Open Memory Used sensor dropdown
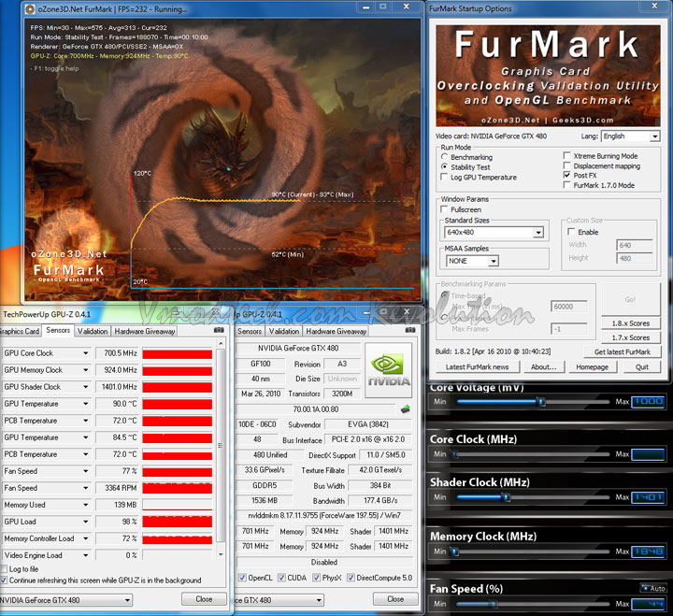Screen dimensions: 673x616 click(x=86, y=505)
